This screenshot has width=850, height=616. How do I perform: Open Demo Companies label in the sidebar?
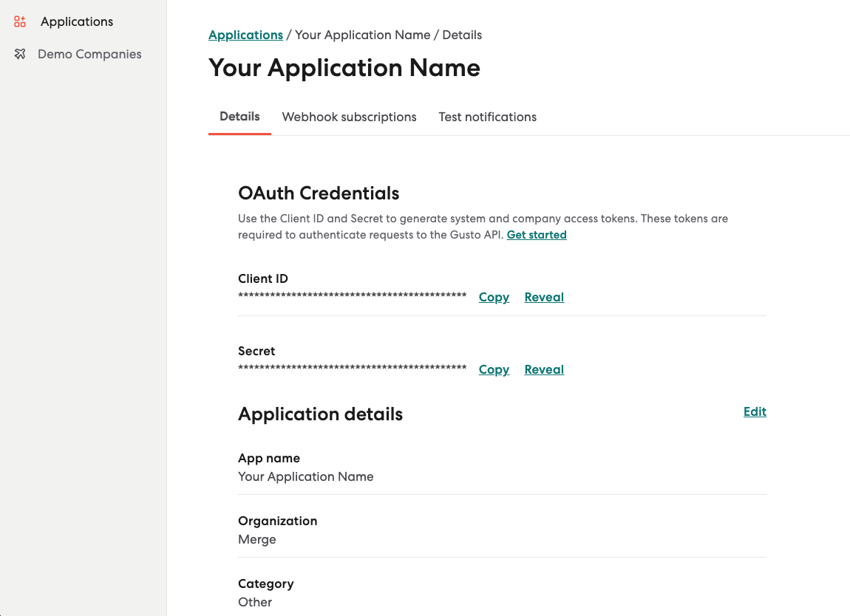pos(89,54)
